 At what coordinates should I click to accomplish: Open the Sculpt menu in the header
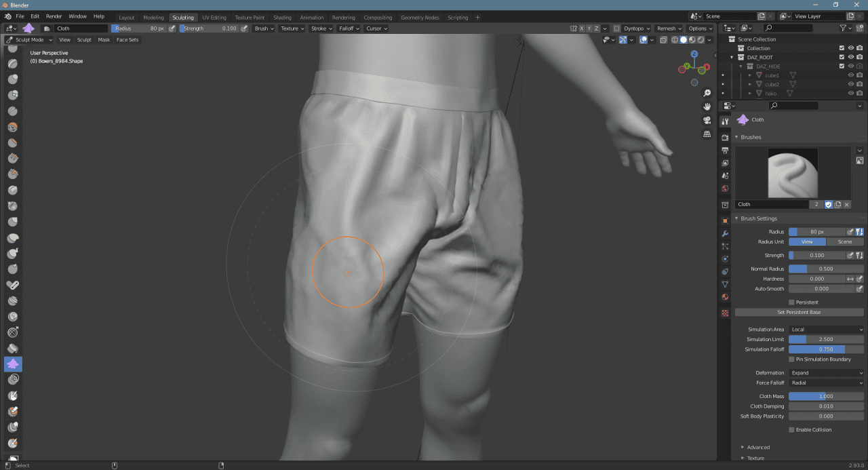click(x=83, y=39)
